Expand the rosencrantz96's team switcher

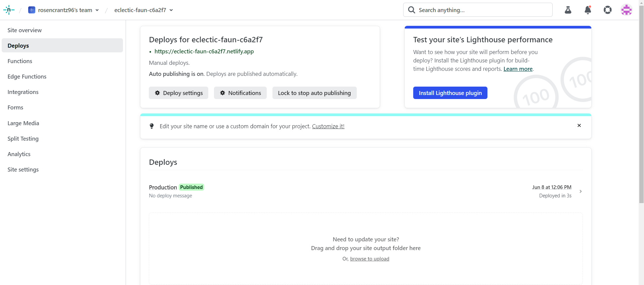tap(97, 10)
